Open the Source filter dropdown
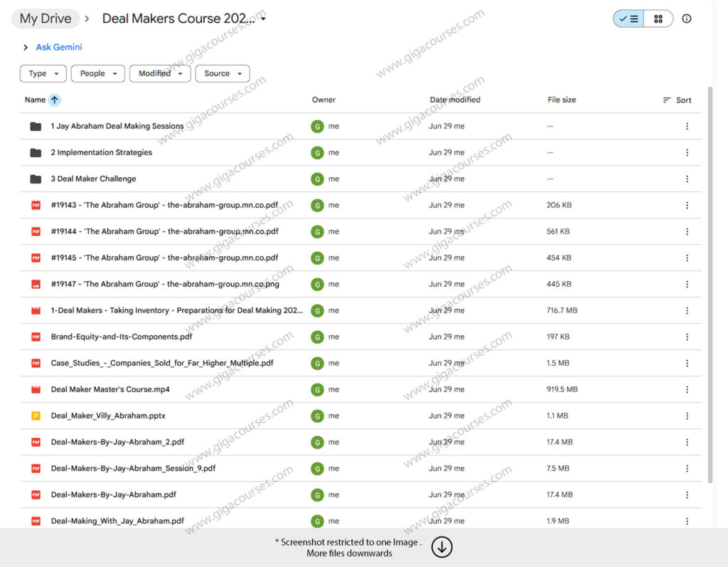The width and height of the screenshot is (728, 567). (x=223, y=73)
